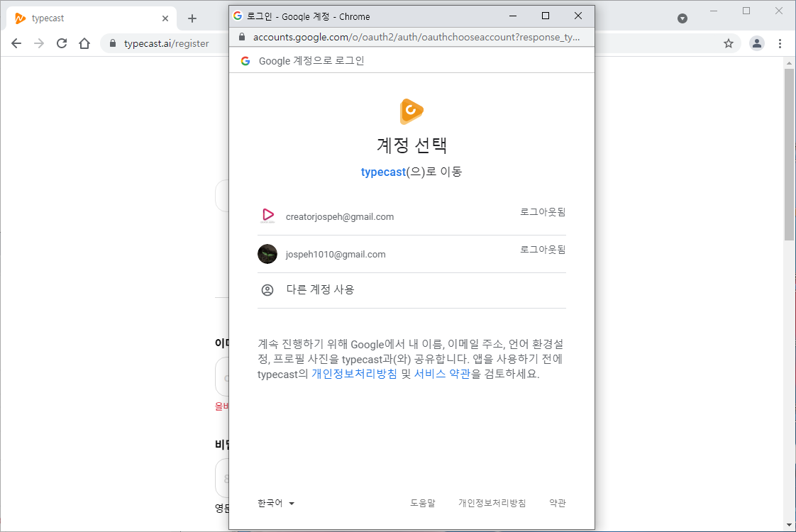This screenshot has width=796, height=532.
Task: Click the round dropdown icon in Chrome's title bar
Action: [682, 18]
